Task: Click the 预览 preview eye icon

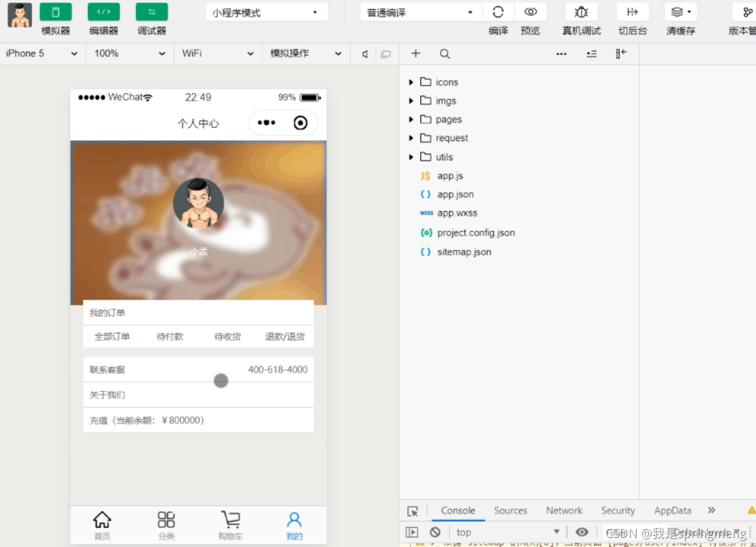Action: (x=530, y=12)
